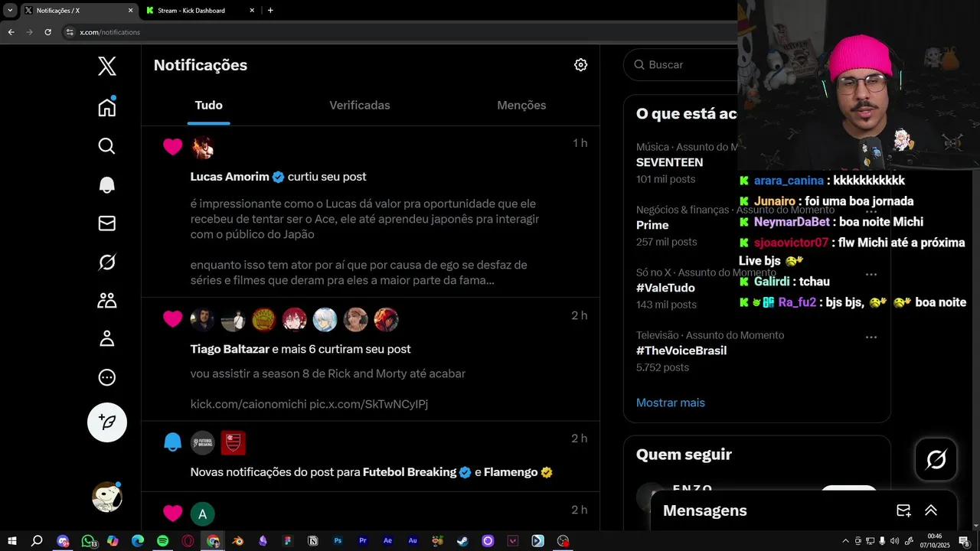Image resolution: width=980 pixels, height=551 pixels.
Task: Open Messages envelope icon in sidebar
Action: 107,223
